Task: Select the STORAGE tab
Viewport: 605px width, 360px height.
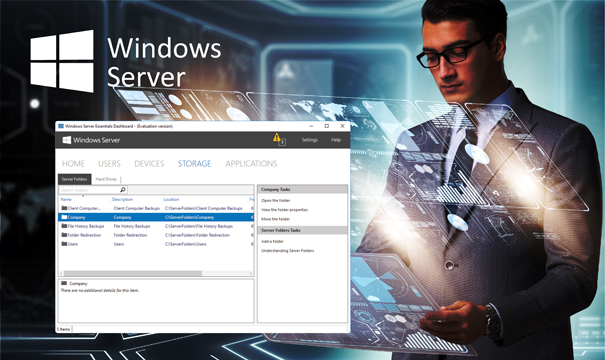Action: 194,164
